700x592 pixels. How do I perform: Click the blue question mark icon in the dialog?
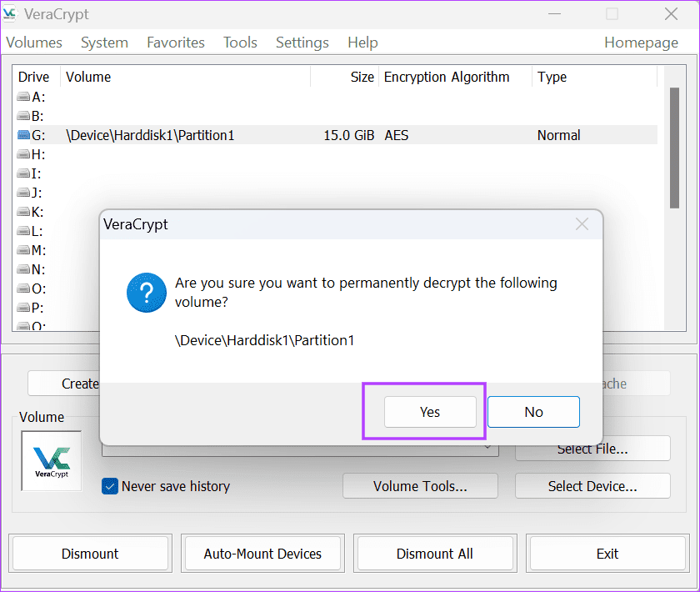click(147, 293)
